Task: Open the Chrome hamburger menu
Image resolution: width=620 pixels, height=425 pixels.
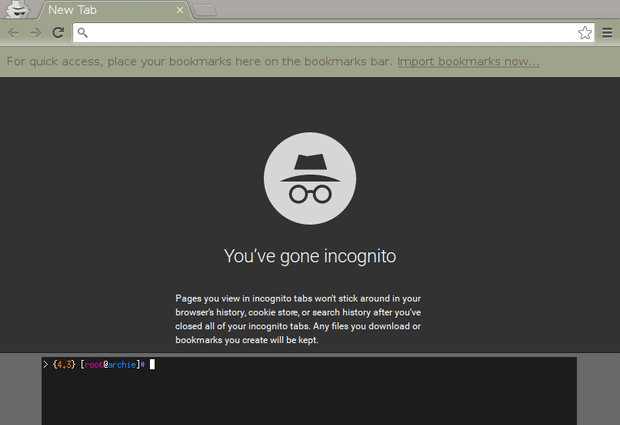Action: pos(607,33)
